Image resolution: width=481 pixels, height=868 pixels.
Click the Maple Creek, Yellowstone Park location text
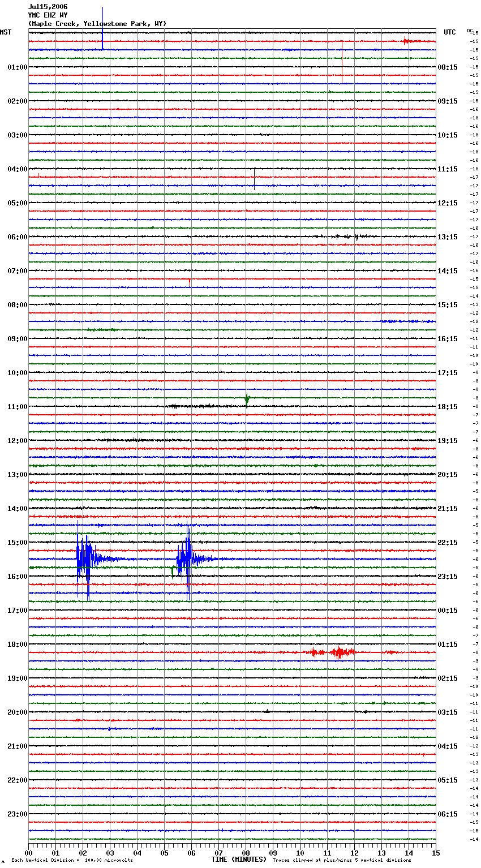click(x=97, y=24)
